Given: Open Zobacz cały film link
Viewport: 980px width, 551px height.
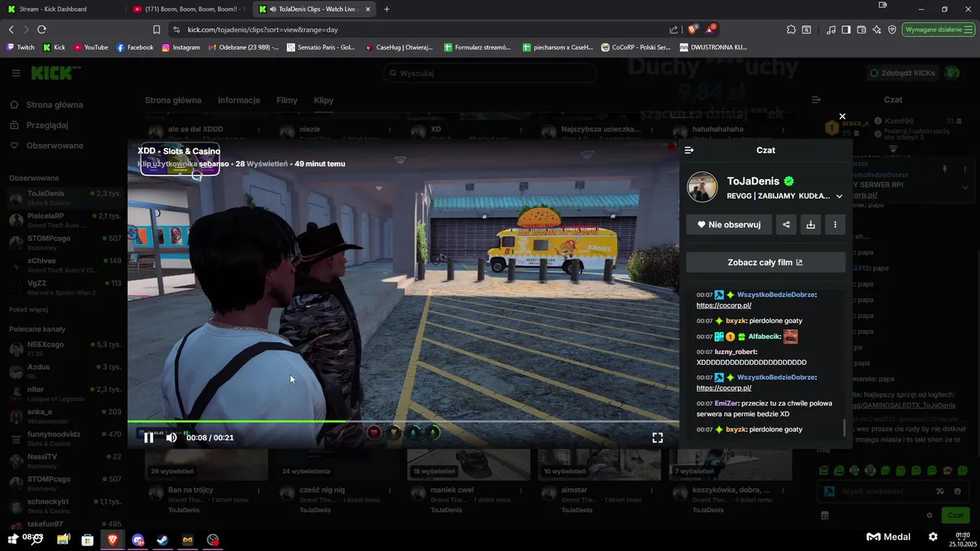Looking at the screenshot, I should point(766,262).
